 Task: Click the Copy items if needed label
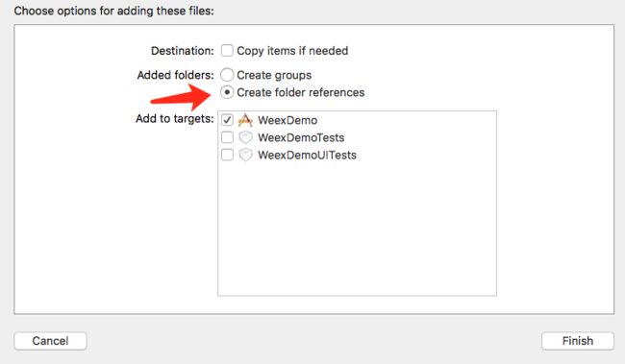[292, 51]
